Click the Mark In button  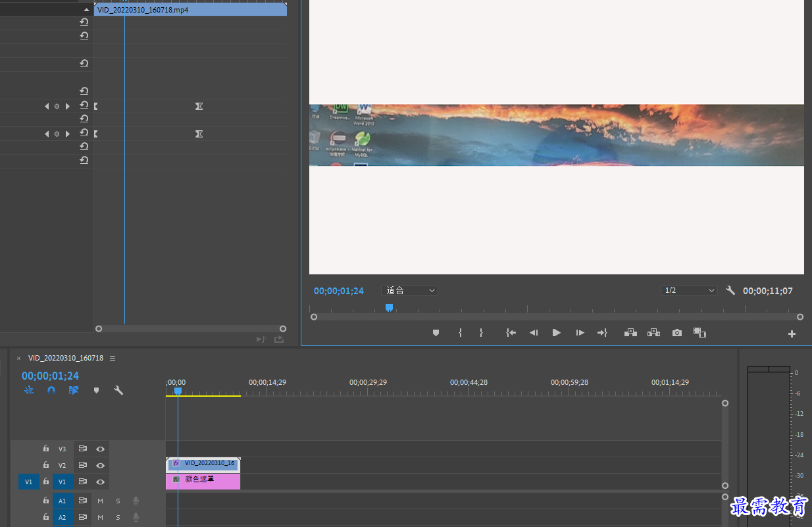point(460,333)
